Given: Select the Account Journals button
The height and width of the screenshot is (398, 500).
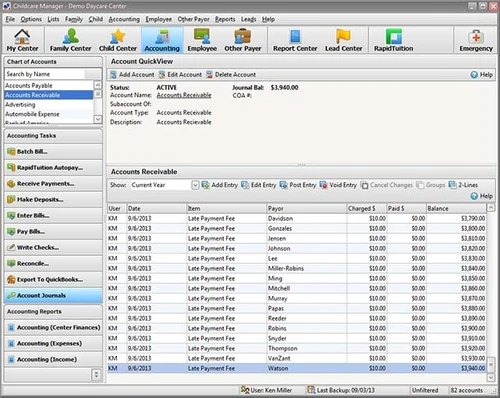Looking at the screenshot, I should 53,296.
